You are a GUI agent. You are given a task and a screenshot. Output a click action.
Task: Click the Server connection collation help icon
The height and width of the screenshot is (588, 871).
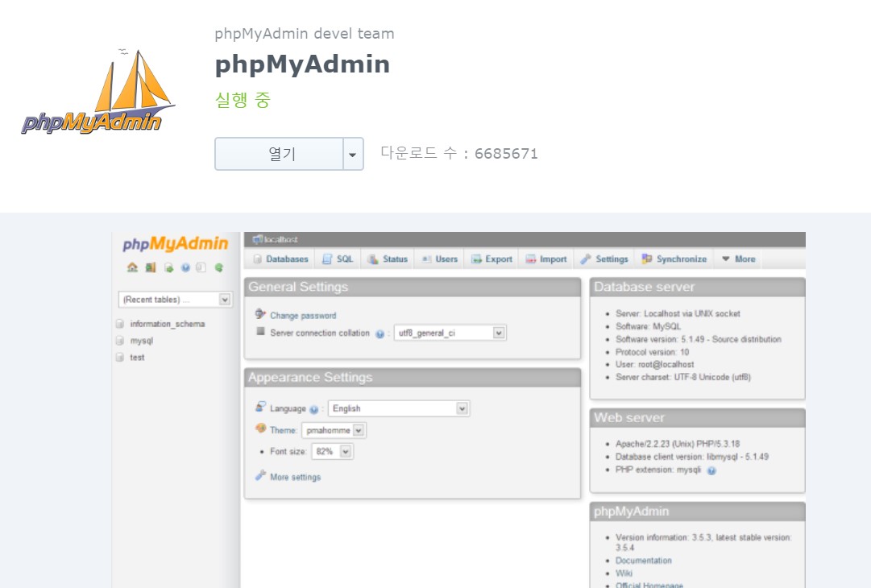click(380, 333)
